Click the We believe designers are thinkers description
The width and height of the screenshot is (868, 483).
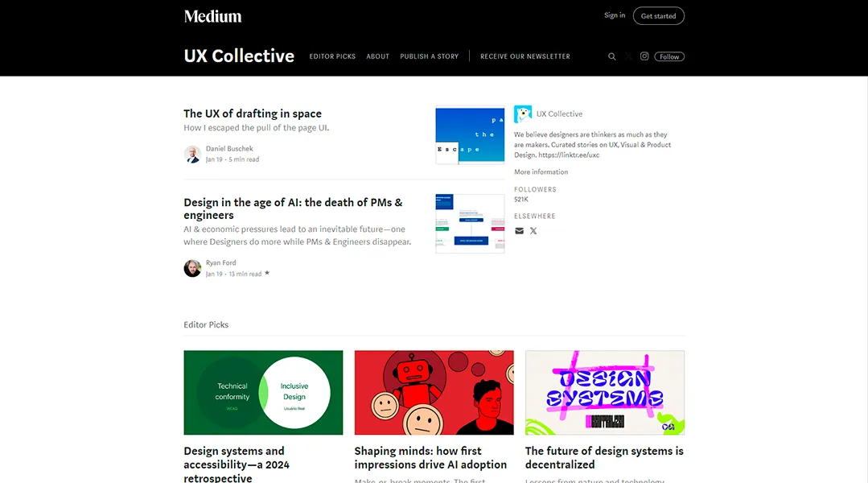coord(592,145)
